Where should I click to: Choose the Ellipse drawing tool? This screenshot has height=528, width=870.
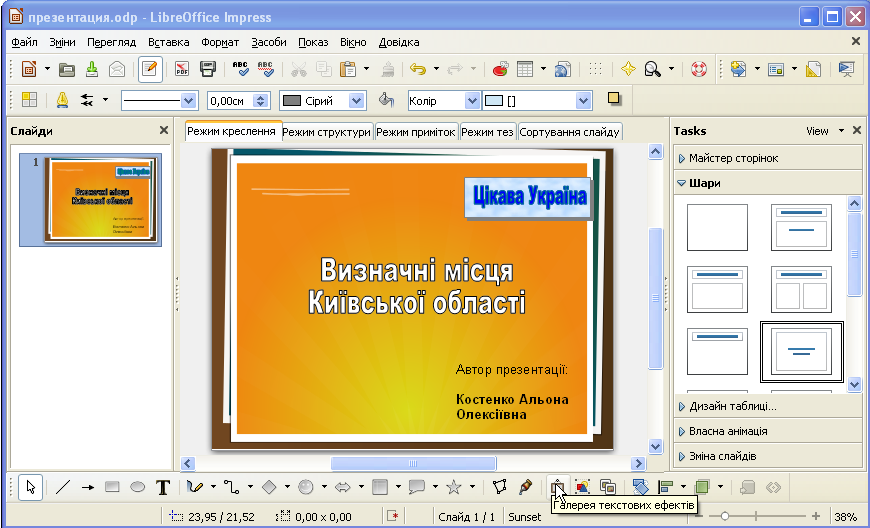137,487
